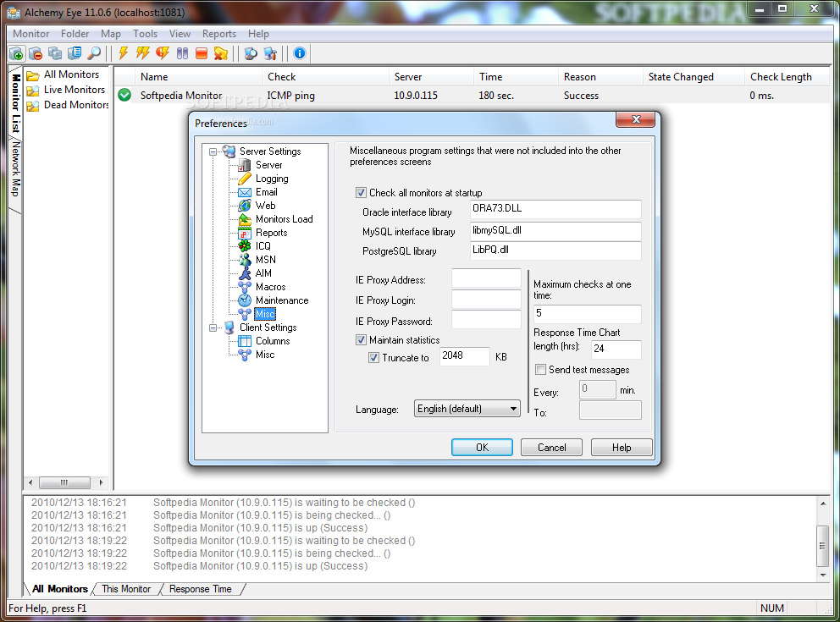840x622 pixels.
Task: Select Web in the preferences tree
Action: pos(265,206)
